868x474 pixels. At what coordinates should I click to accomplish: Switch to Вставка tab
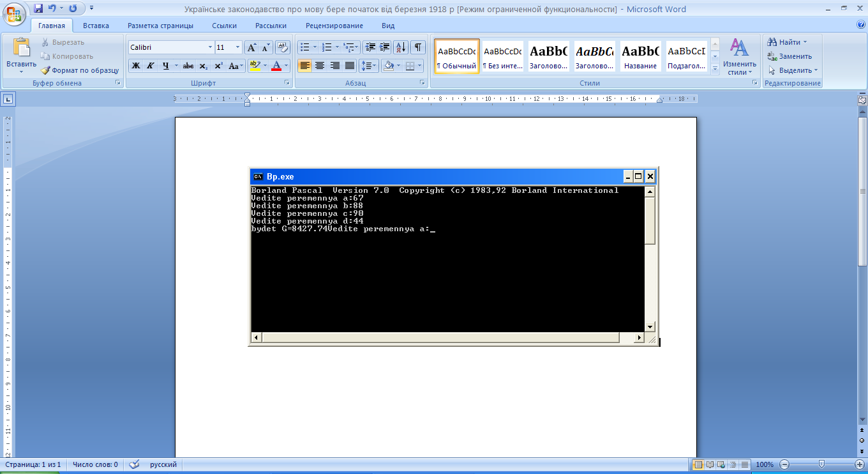pos(96,26)
